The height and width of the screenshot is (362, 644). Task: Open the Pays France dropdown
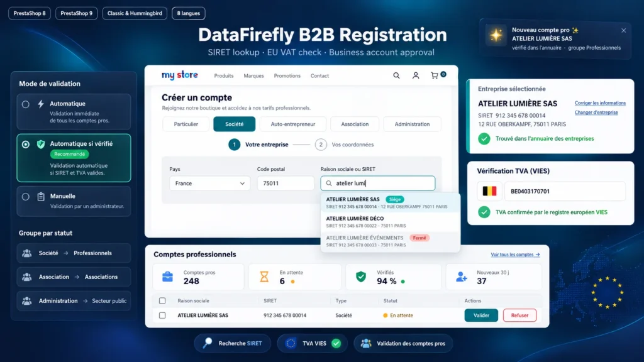click(209, 184)
